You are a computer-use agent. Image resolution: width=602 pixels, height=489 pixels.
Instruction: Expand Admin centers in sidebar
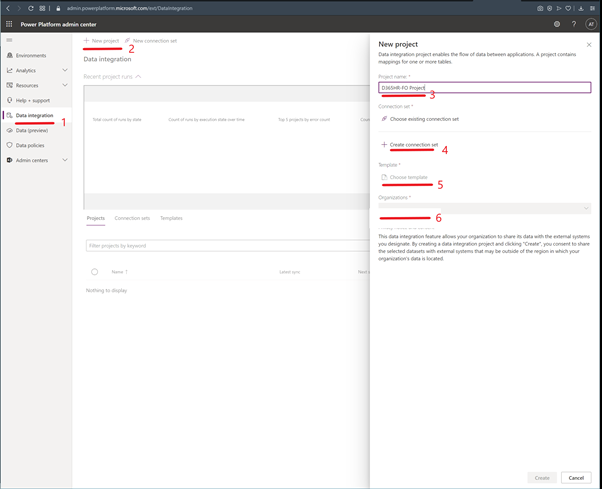[x=65, y=160]
